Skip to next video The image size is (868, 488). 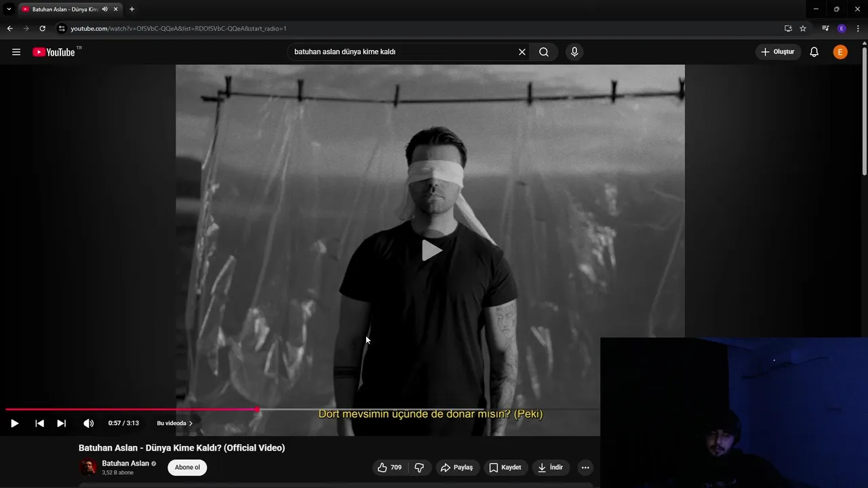coord(61,424)
